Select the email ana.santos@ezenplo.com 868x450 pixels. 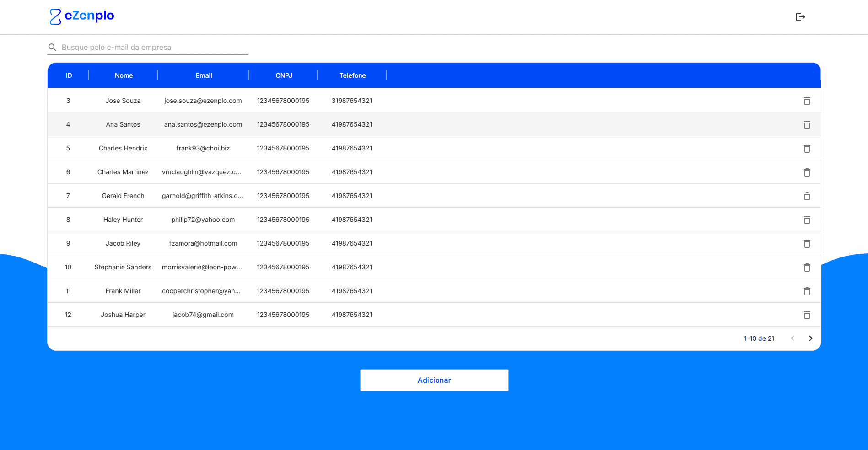[x=203, y=124]
